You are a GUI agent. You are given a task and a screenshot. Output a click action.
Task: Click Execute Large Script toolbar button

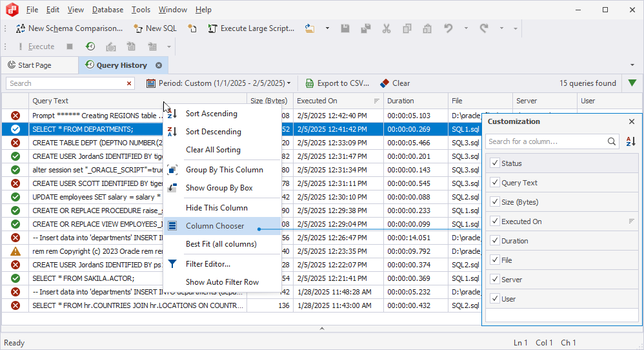[x=252, y=28]
